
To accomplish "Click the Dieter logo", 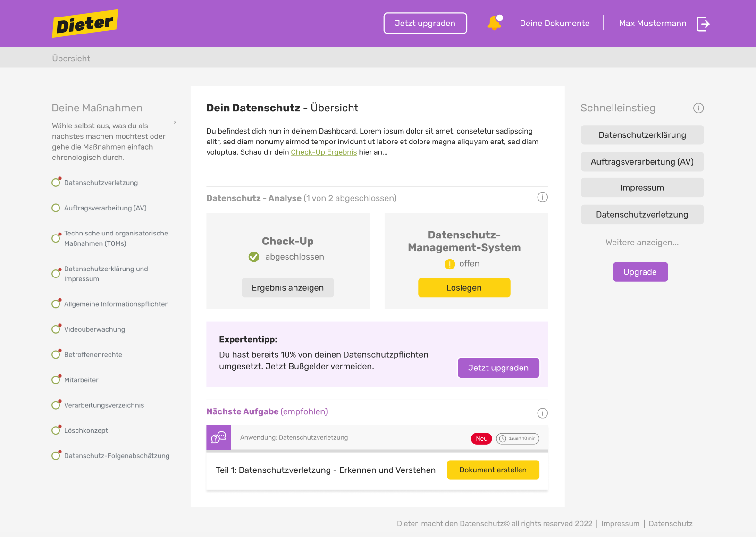I will [85, 24].
